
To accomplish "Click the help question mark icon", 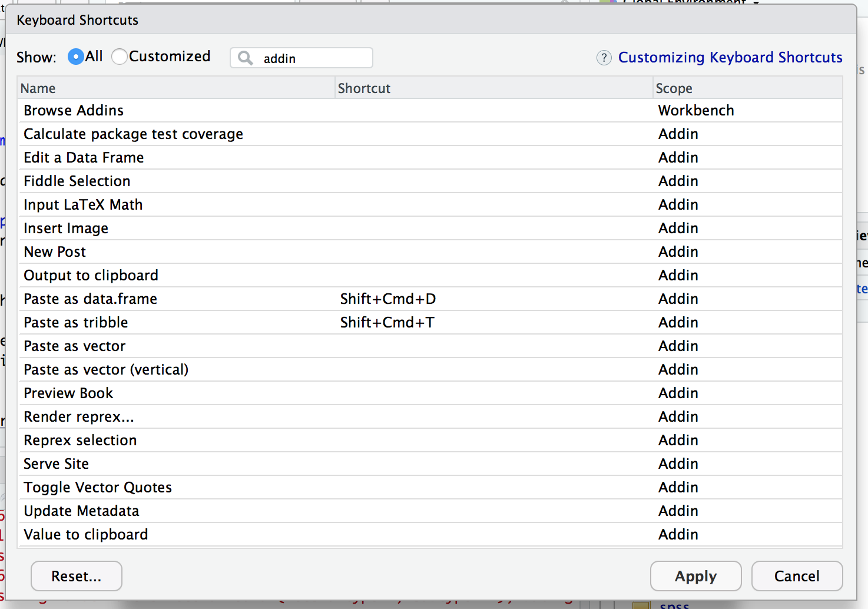I will 604,58.
